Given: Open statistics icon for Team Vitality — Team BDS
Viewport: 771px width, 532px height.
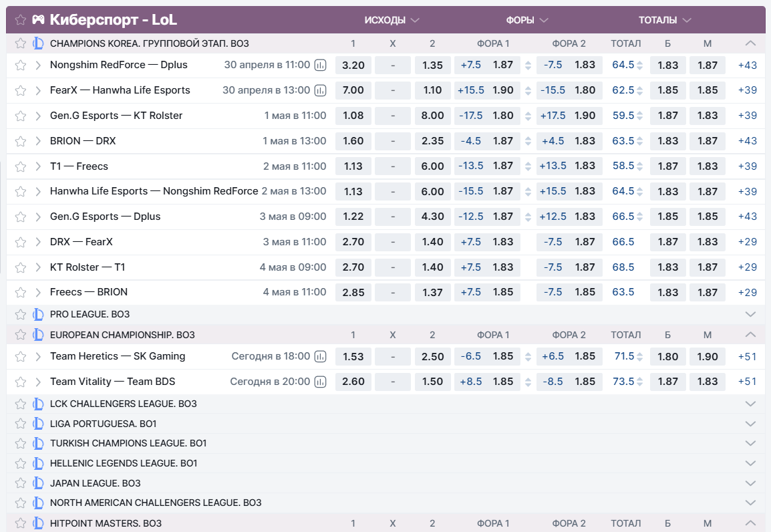Looking at the screenshot, I should [321, 382].
